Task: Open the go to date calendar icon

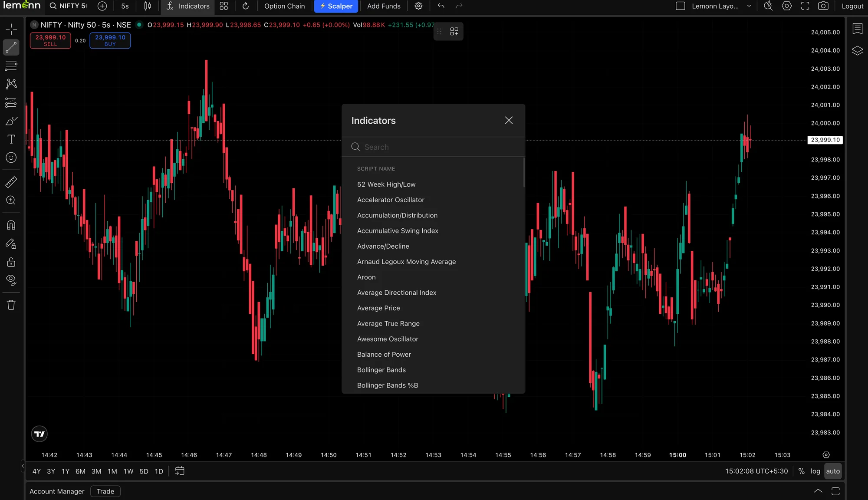Action: (180, 471)
